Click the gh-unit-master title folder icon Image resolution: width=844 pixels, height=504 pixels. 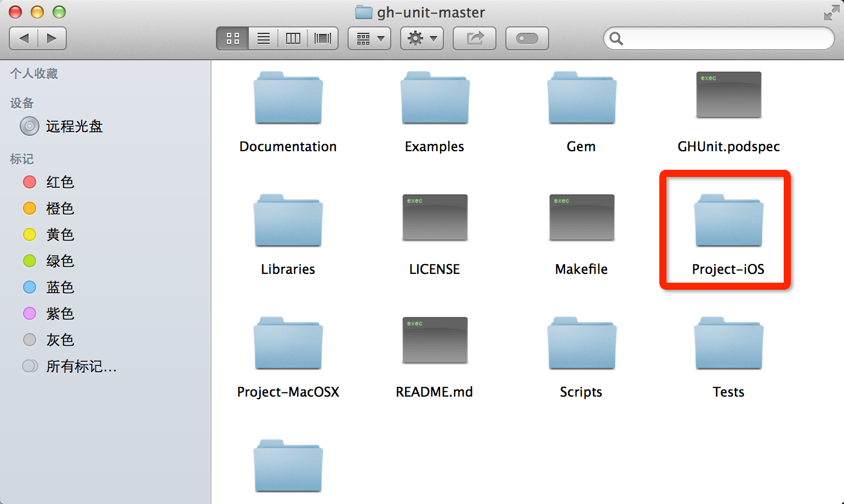[x=364, y=12]
